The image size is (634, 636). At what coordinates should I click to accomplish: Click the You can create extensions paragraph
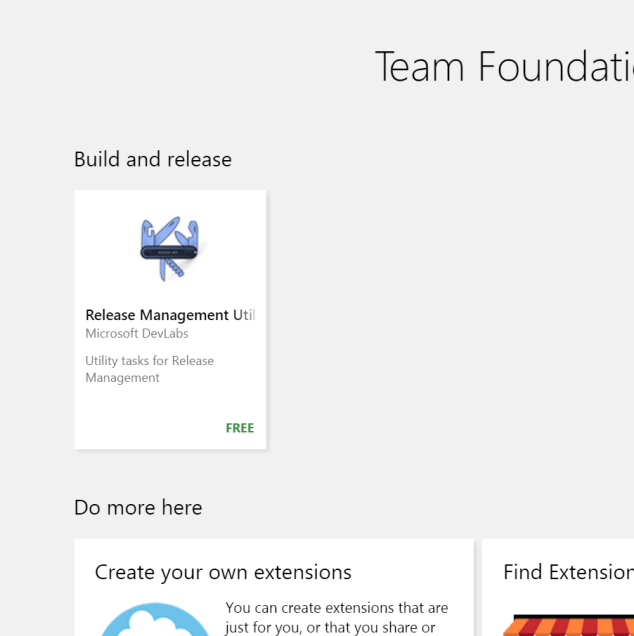[336, 617]
